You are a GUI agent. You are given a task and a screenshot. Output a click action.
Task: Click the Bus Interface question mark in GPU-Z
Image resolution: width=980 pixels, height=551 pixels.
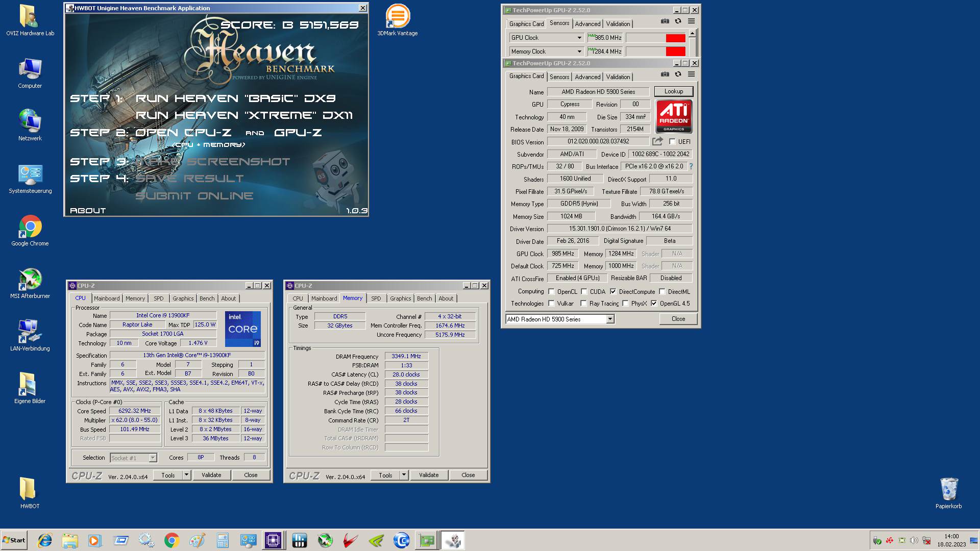point(691,166)
